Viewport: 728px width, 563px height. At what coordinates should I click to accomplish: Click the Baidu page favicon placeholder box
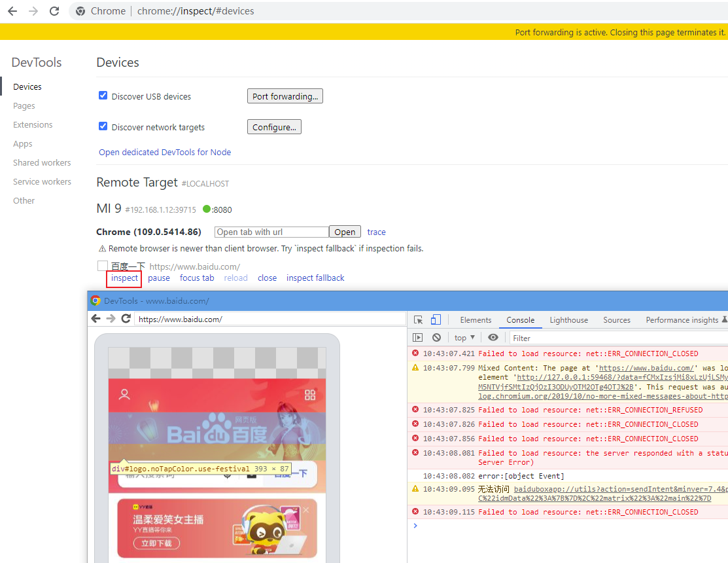point(103,266)
